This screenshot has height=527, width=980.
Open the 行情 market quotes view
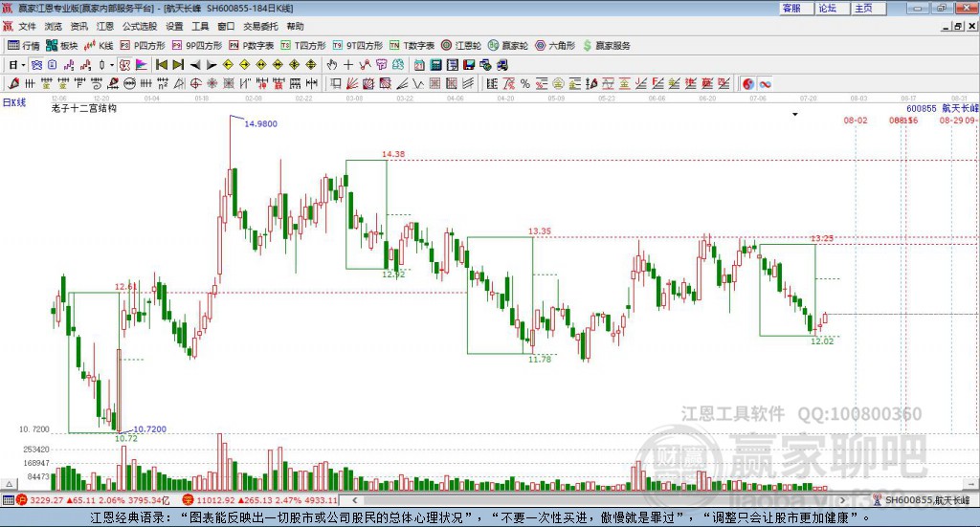(x=23, y=46)
